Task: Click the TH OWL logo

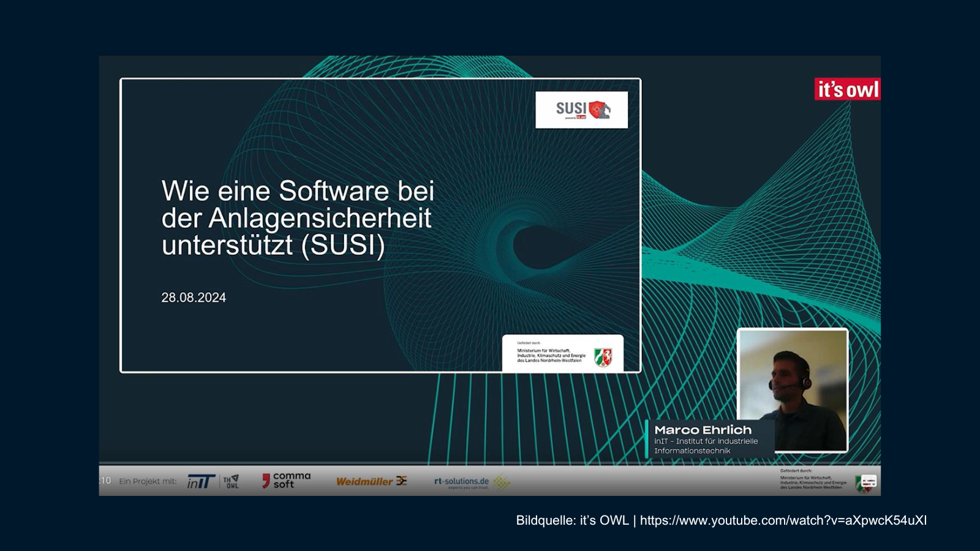Action: (231, 482)
